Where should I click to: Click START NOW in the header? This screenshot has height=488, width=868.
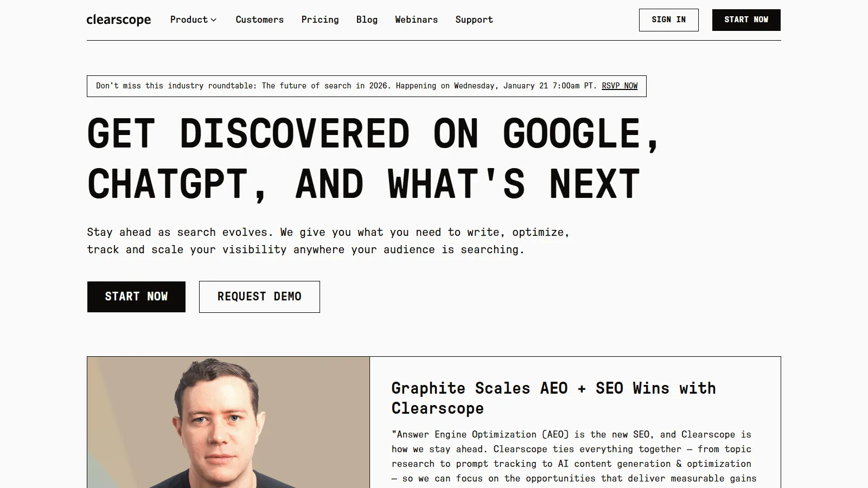point(746,20)
